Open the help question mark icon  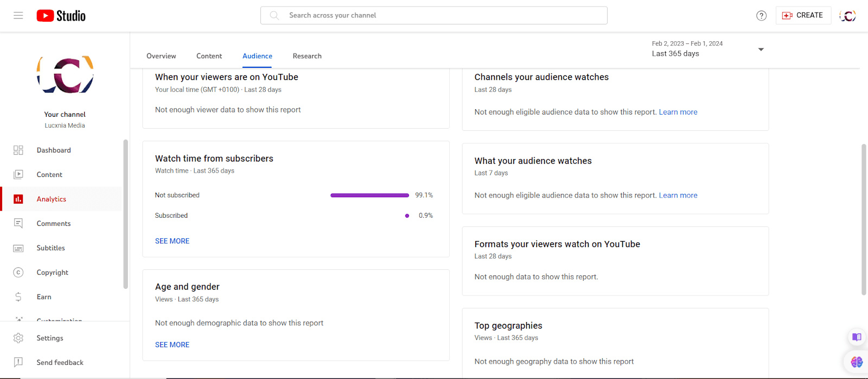click(762, 16)
